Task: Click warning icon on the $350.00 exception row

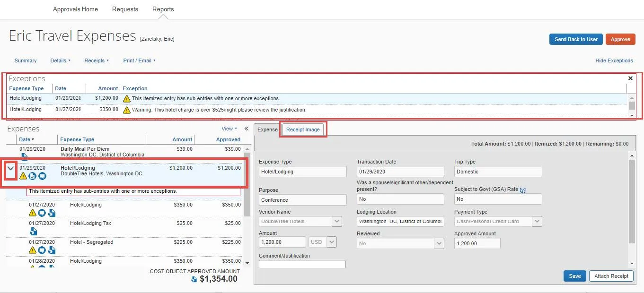Action: (127, 110)
